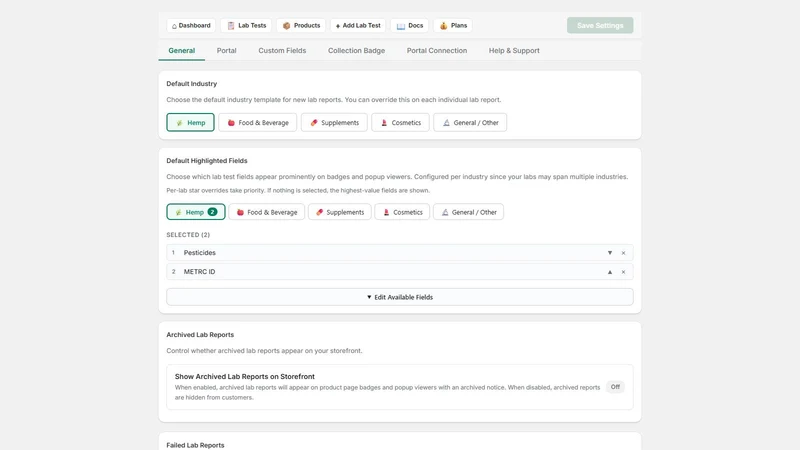Click the SELECTED (2) label
Image resolution: width=800 pixels, height=450 pixels.
click(188, 235)
